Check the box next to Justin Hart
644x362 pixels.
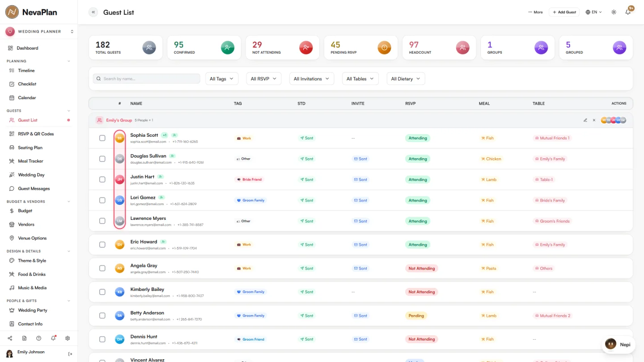point(102,180)
